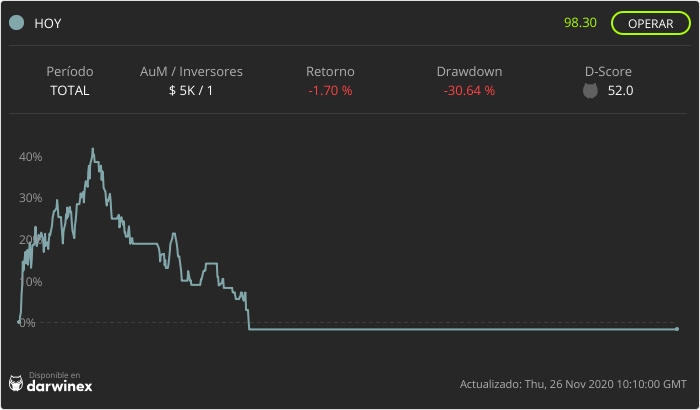Select the Período TOTAL value
Screen dimensions: 700x410
click(70, 91)
